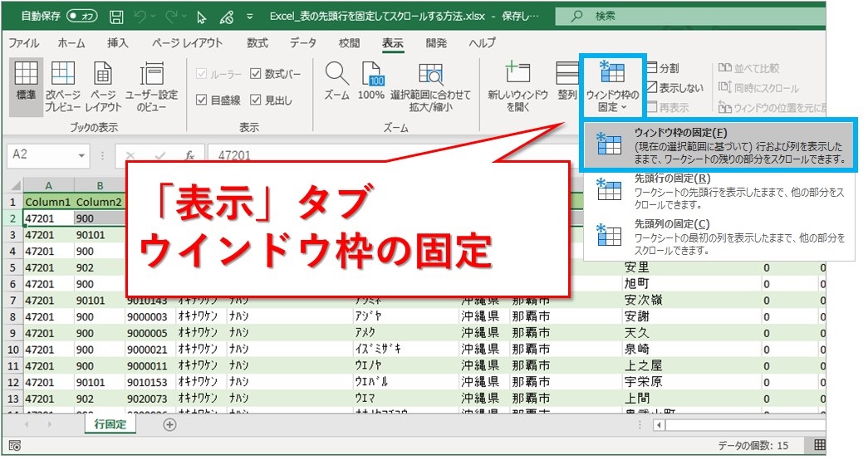Toggle the AutoSave (自動保存) switch
Image resolution: width=868 pixels, height=460 pixels.
click(81, 16)
